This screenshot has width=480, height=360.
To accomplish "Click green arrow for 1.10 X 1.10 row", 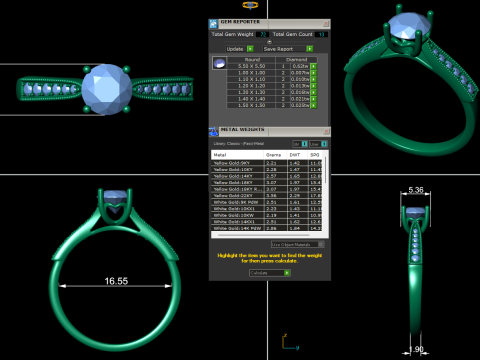I will [313, 79].
